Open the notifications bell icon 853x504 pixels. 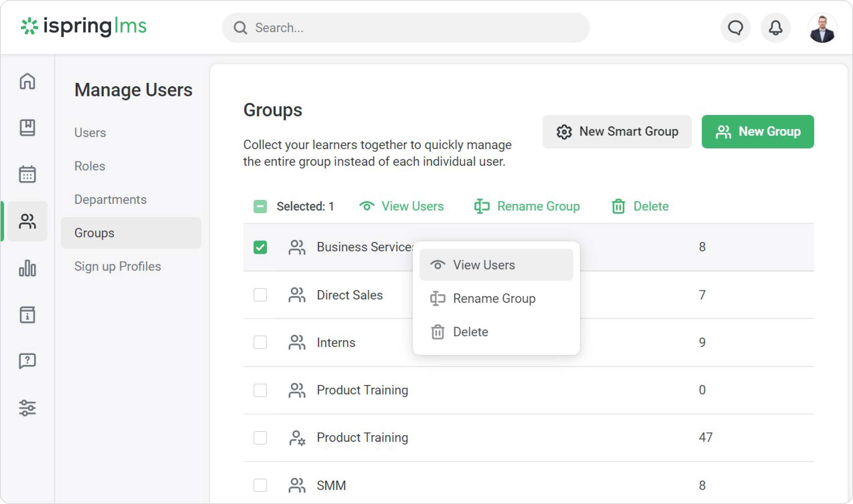[775, 28]
